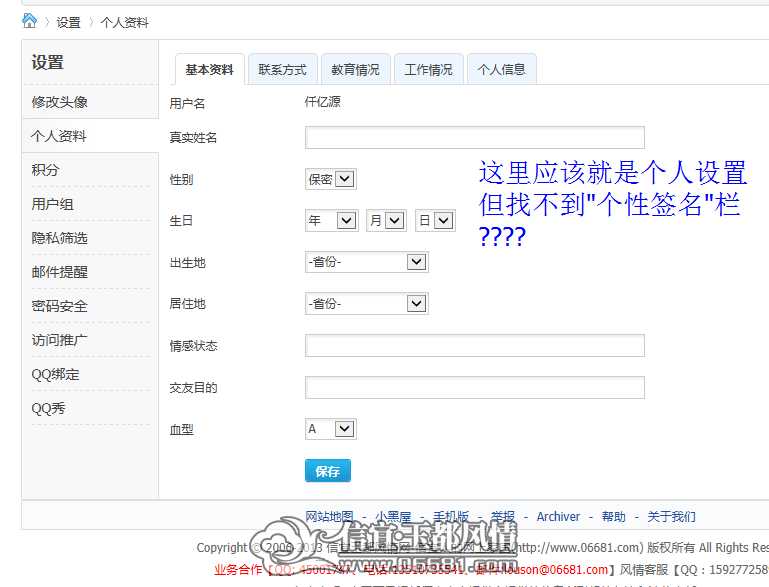
Task: Open the 关于我们 footer link
Action: pos(671,516)
